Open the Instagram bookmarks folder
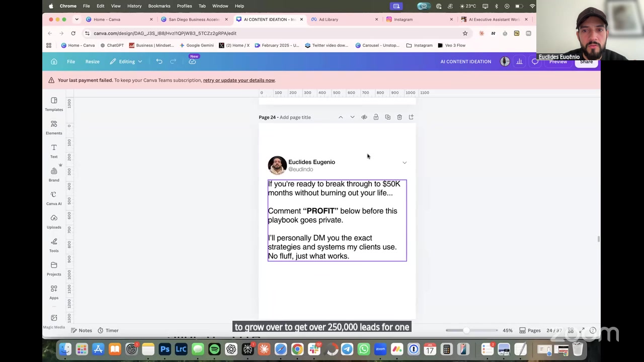 [419, 45]
